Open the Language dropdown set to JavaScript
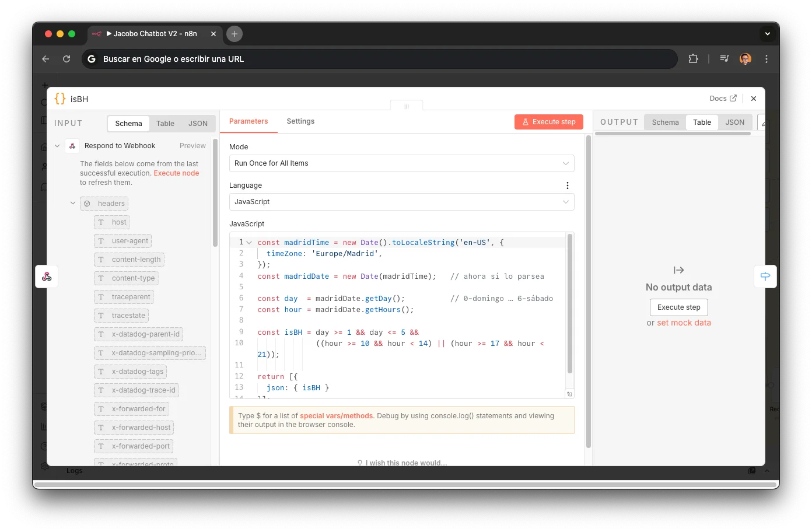 click(401, 202)
